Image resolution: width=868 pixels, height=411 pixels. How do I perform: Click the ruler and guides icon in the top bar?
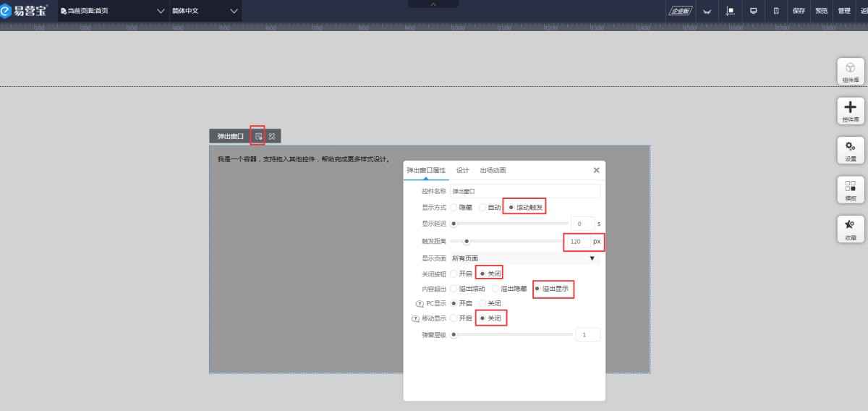pyautogui.click(x=731, y=11)
